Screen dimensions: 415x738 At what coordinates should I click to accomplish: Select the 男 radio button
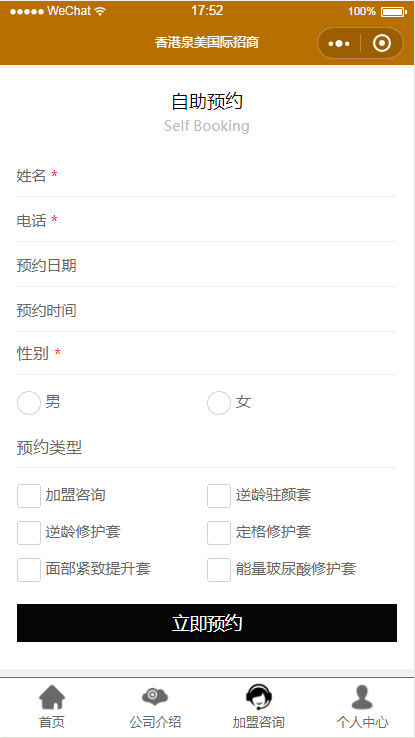pos(29,403)
